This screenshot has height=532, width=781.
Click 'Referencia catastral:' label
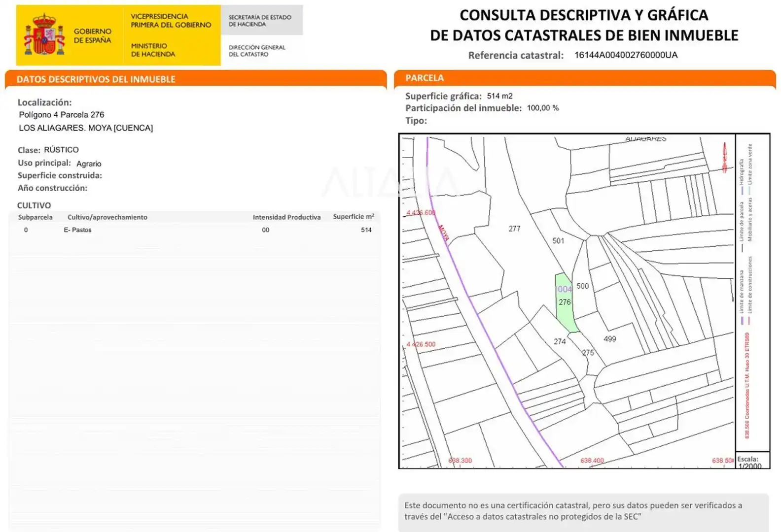[516, 55]
